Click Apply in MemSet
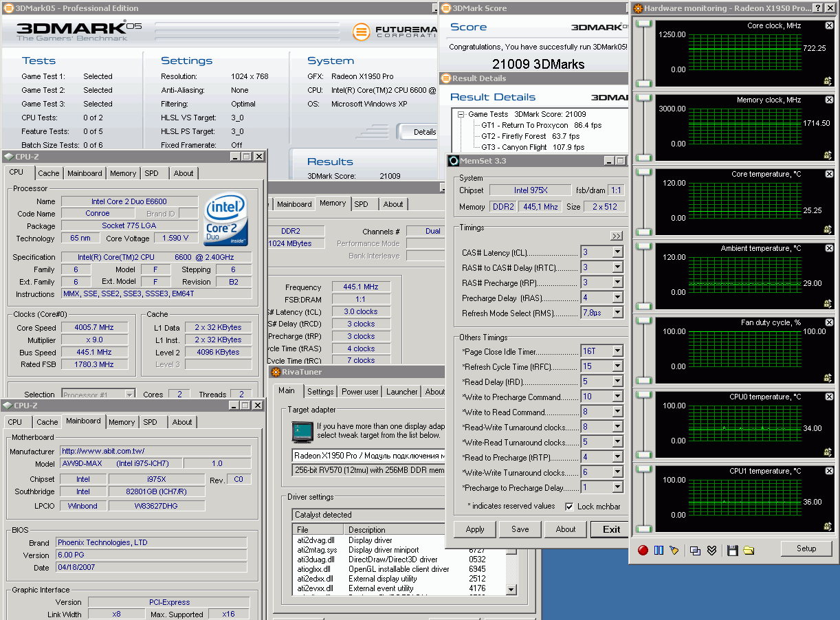840x620 pixels. point(475,529)
